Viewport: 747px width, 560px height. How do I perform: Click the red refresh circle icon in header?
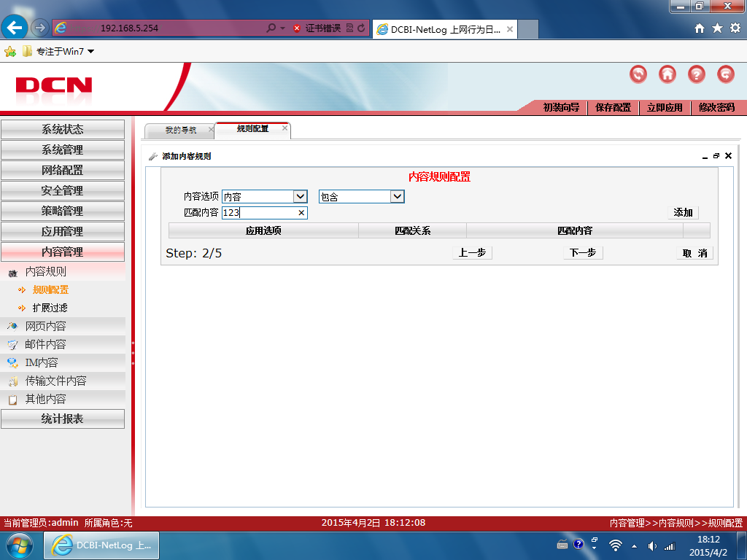pos(638,74)
